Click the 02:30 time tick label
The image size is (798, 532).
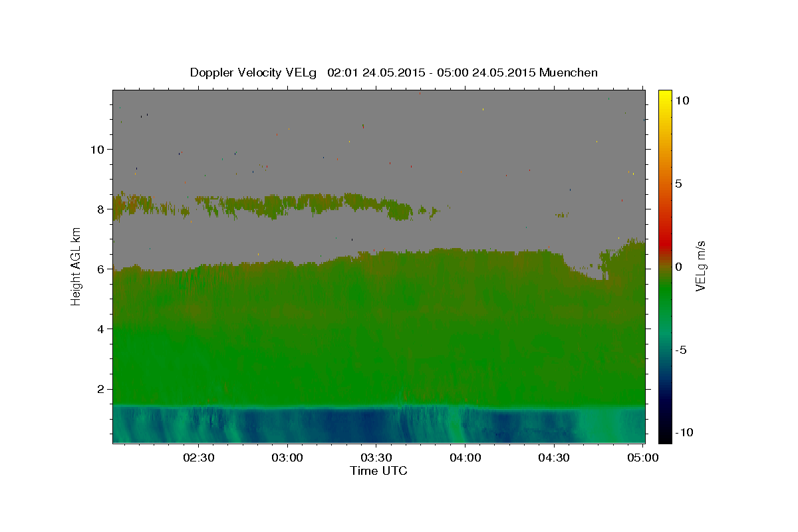point(199,458)
